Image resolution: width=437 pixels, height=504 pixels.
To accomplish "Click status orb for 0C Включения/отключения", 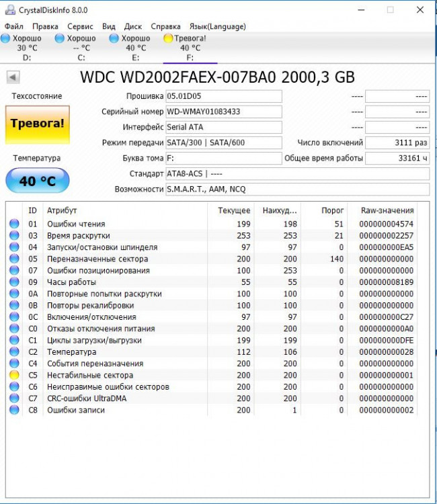I will (14, 317).
